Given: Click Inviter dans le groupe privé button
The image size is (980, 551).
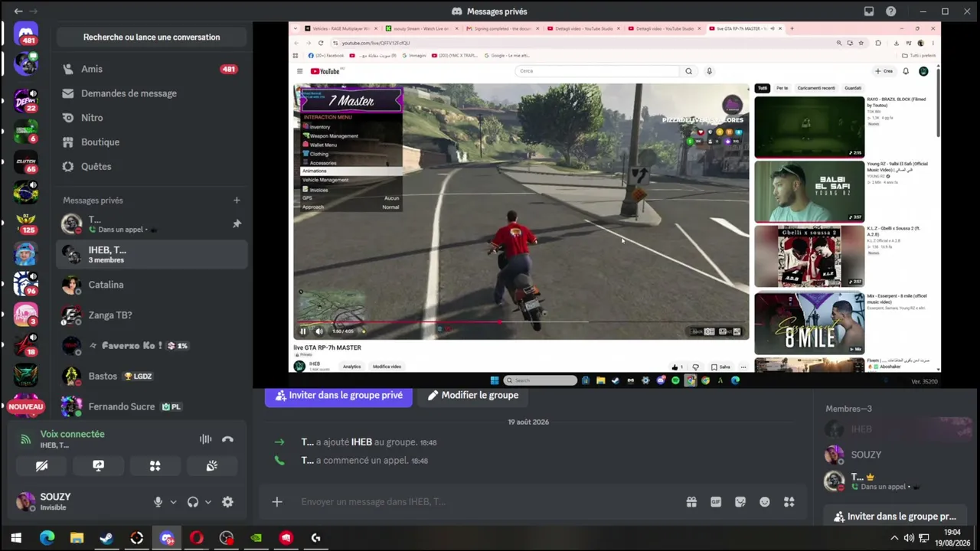Looking at the screenshot, I should click(338, 396).
